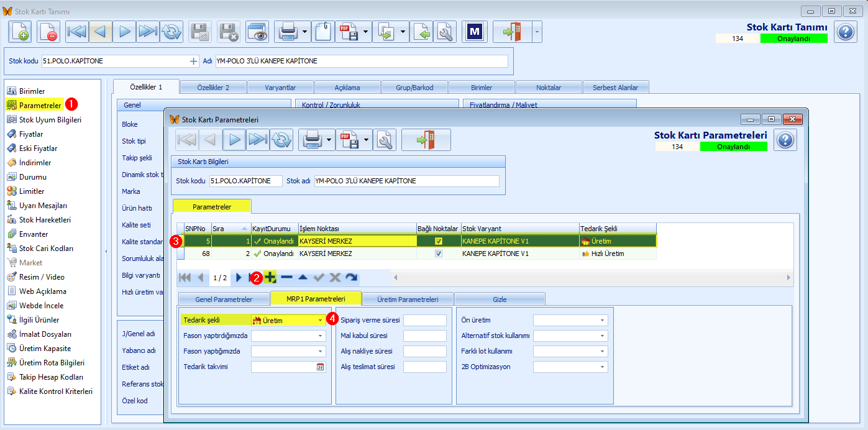The image size is (868, 430).
Task: Open the Fason yaptığımızda dropdown
Action: tap(321, 351)
